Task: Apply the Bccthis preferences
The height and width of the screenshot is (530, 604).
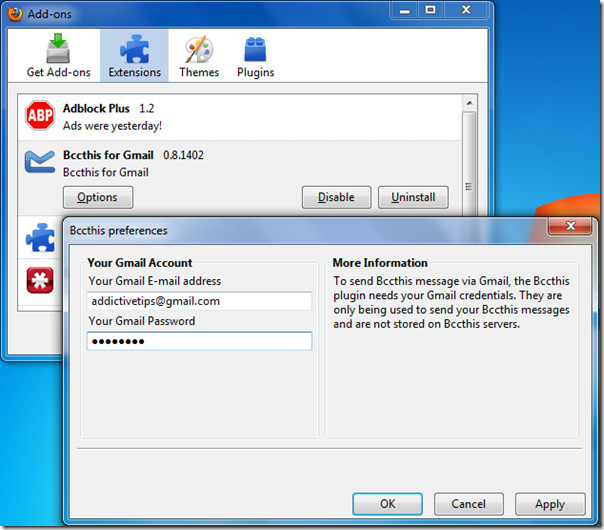Action: [x=550, y=504]
